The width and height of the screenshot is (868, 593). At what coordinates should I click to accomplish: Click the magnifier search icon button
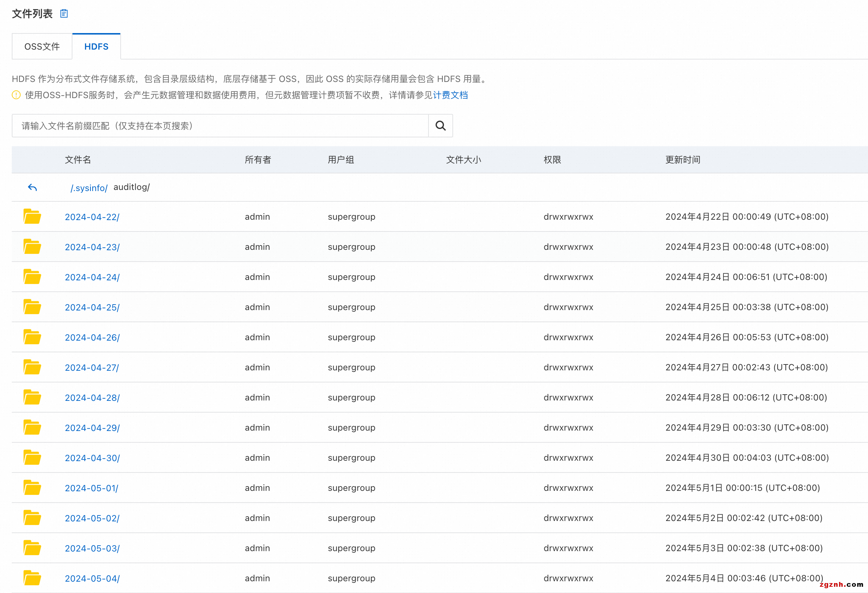pyautogui.click(x=440, y=126)
